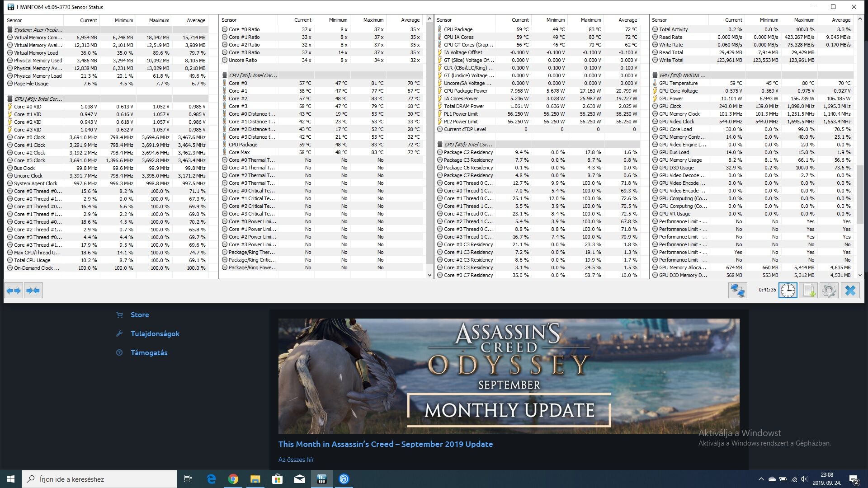The image size is (868, 488).
Task: Select the PL1 Power Limit row
Action: (x=538, y=114)
